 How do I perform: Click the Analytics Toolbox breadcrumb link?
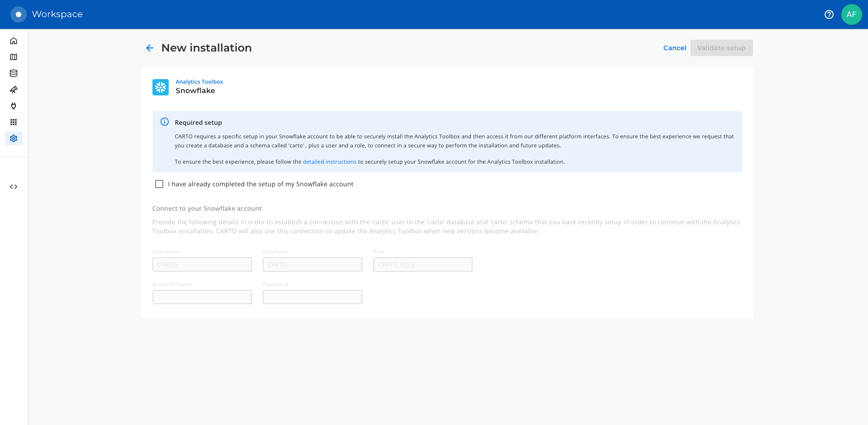point(199,82)
